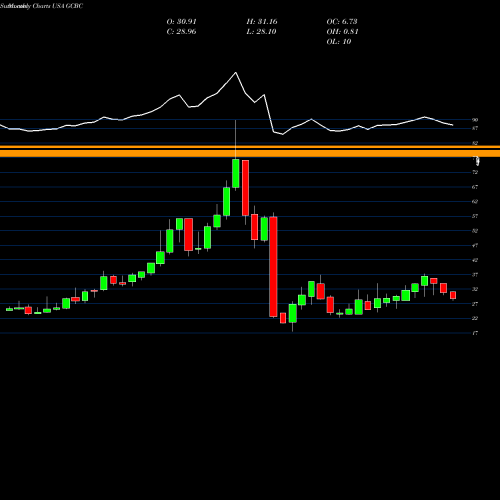Image resolution: width=500 pixels, height=500 pixels.
Task: Click the 27 price axis label
Action: pyautogui.click(x=475, y=304)
